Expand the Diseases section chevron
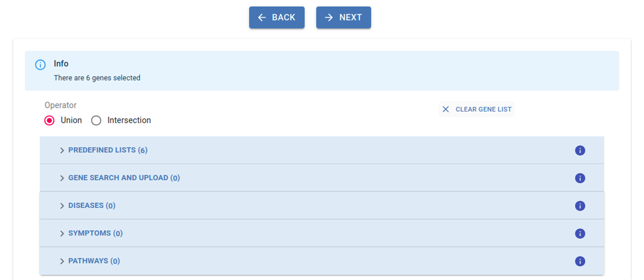Image resolution: width=644 pixels, height=280 pixels. (x=62, y=206)
